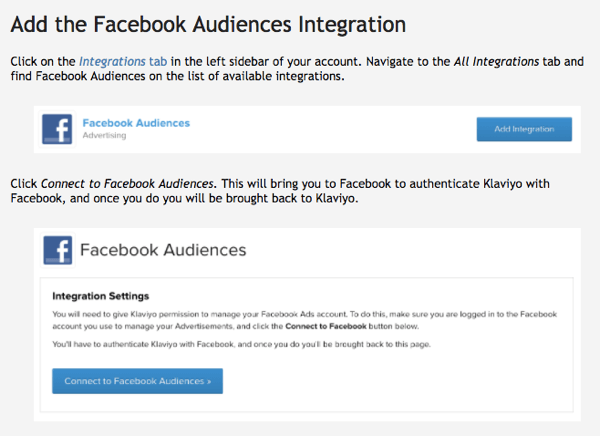This screenshot has width=600, height=436.
Task: Click the Integration Settings heading
Action: pos(101,296)
